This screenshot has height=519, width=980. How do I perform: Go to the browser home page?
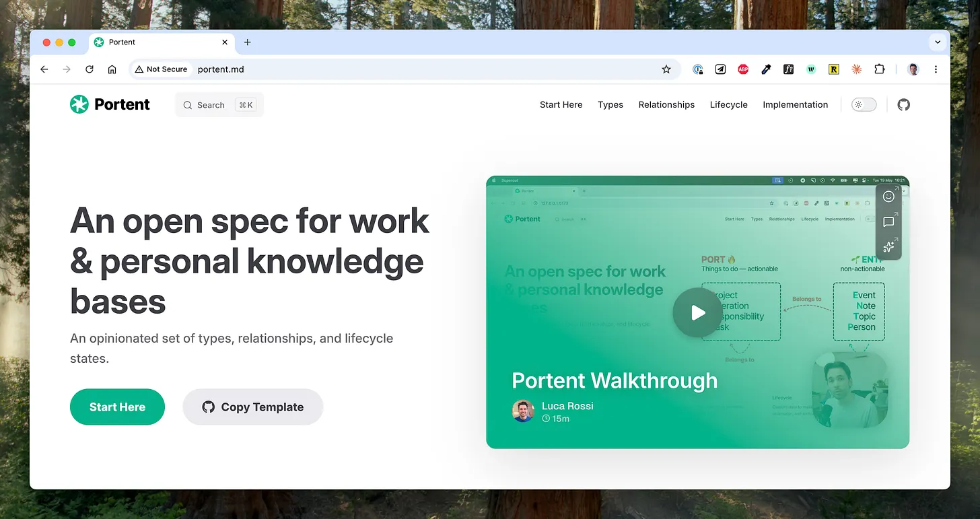pyautogui.click(x=112, y=69)
